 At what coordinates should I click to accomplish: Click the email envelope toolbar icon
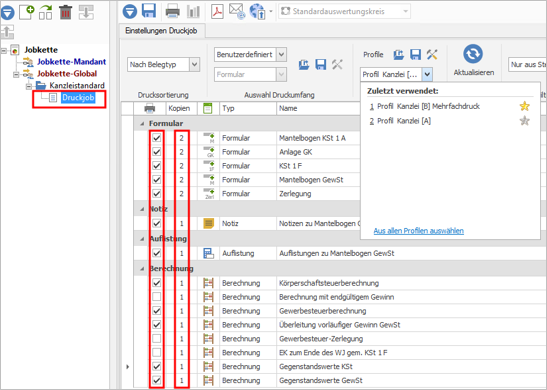click(237, 11)
